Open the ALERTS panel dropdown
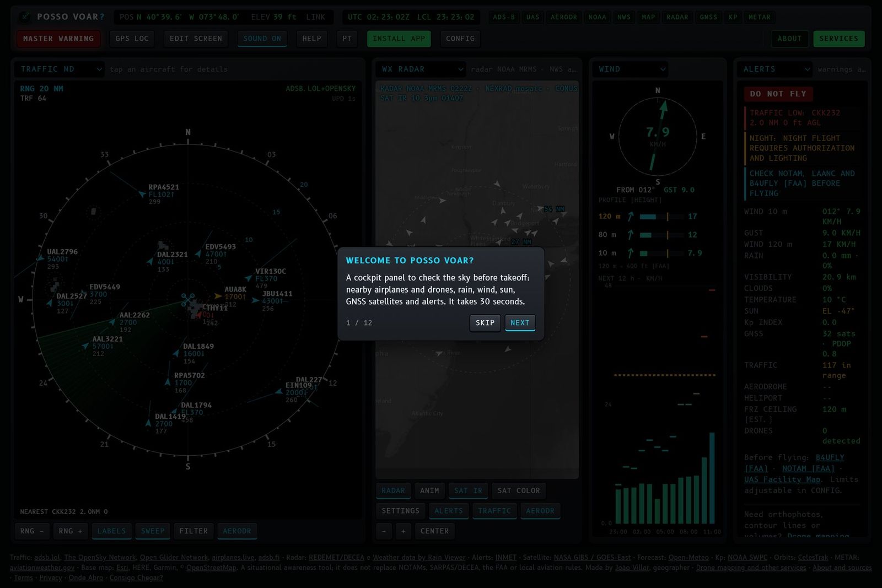The width and height of the screenshot is (882, 588). point(776,69)
